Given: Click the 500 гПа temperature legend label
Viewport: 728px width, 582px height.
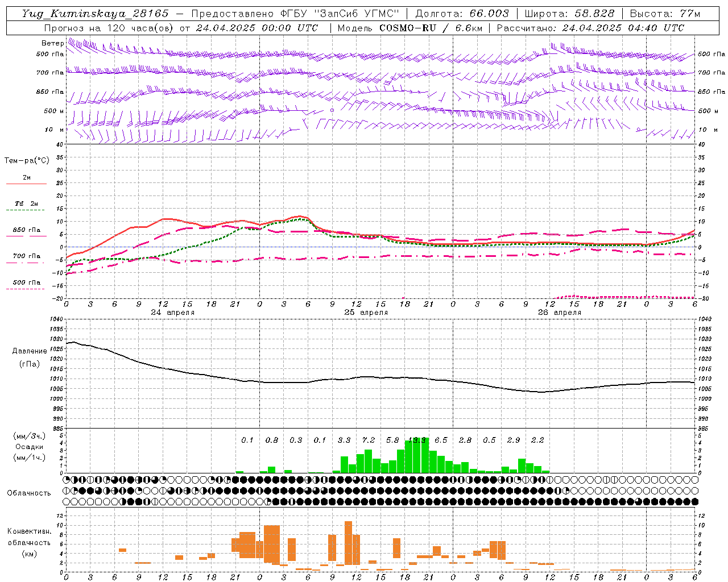Looking at the screenshot, I should point(27,282).
